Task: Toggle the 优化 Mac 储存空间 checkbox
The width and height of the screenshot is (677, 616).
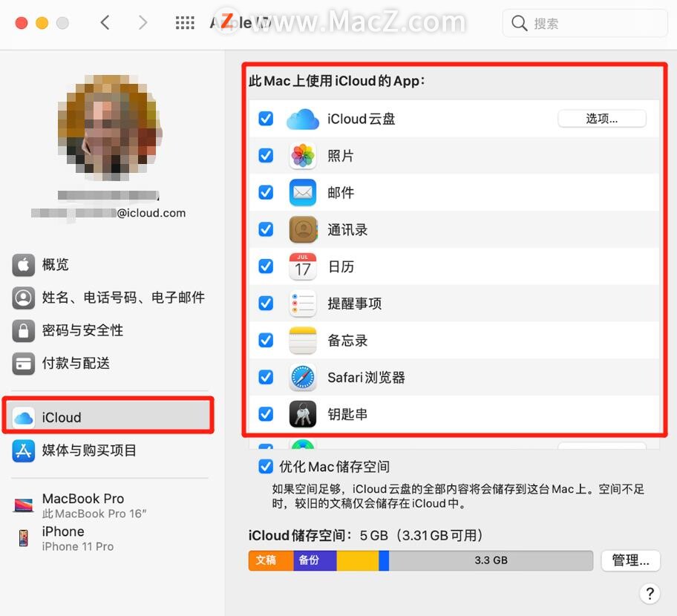Action: (265, 466)
